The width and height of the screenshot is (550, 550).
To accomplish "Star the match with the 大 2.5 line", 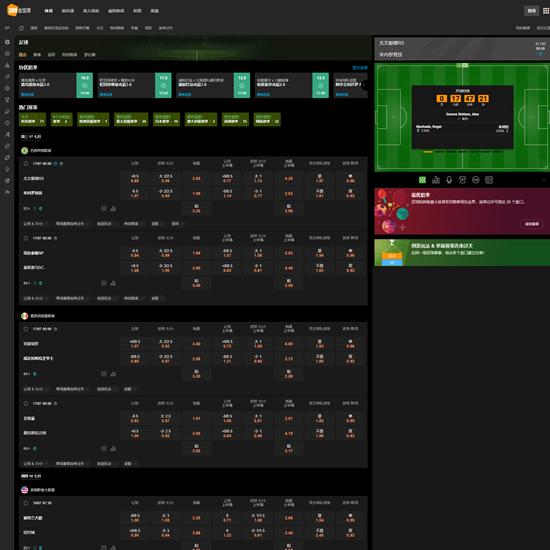I will [x=26, y=403].
